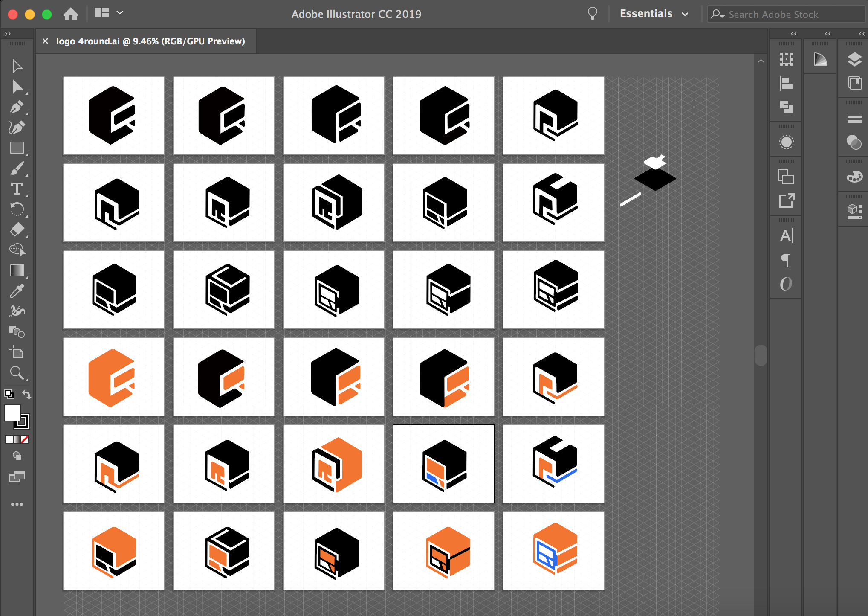The width and height of the screenshot is (868, 616).
Task: Click the white Fill color swatch
Action: (x=12, y=413)
